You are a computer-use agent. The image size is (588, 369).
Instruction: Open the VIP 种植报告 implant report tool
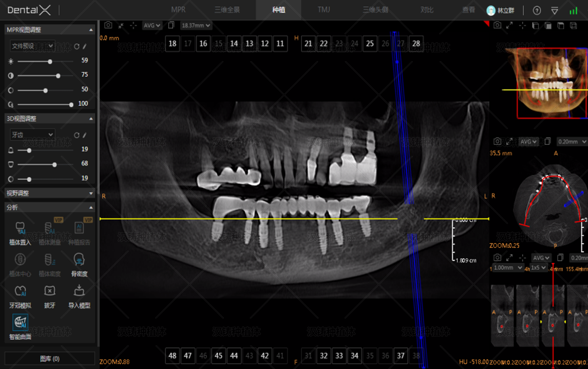click(x=79, y=233)
